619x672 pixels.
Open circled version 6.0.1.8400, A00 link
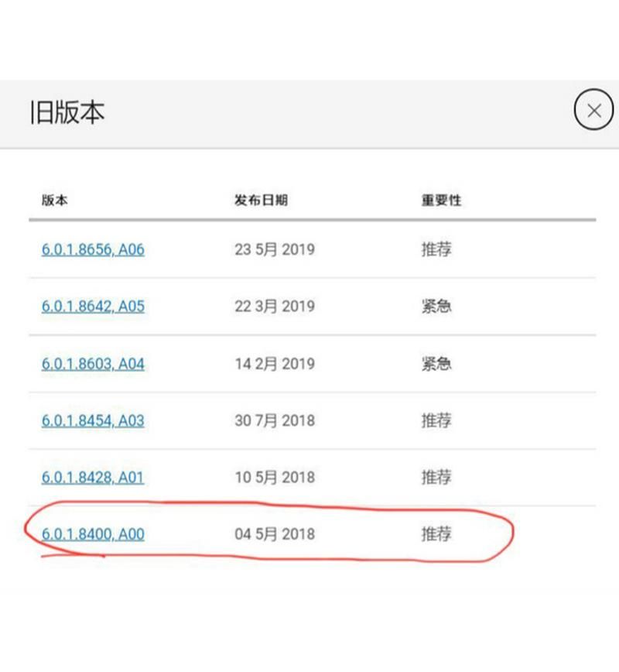93,534
